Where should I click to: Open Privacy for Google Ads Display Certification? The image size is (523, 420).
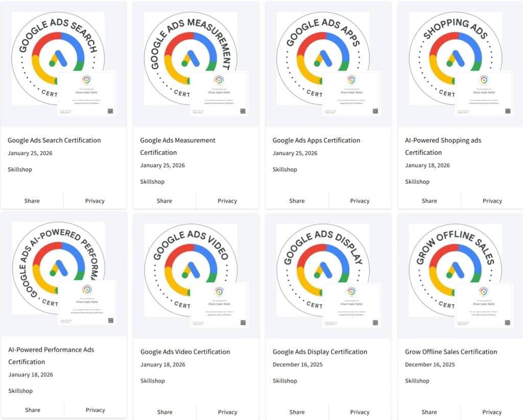tap(360, 412)
